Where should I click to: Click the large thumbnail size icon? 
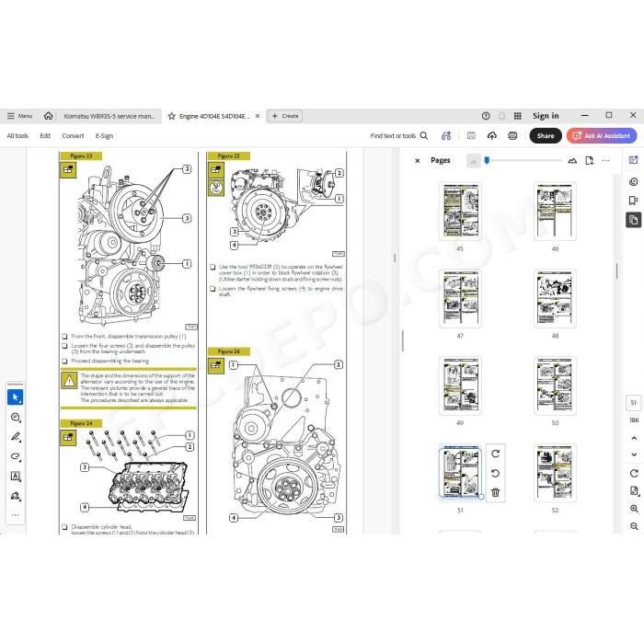point(572,161)
